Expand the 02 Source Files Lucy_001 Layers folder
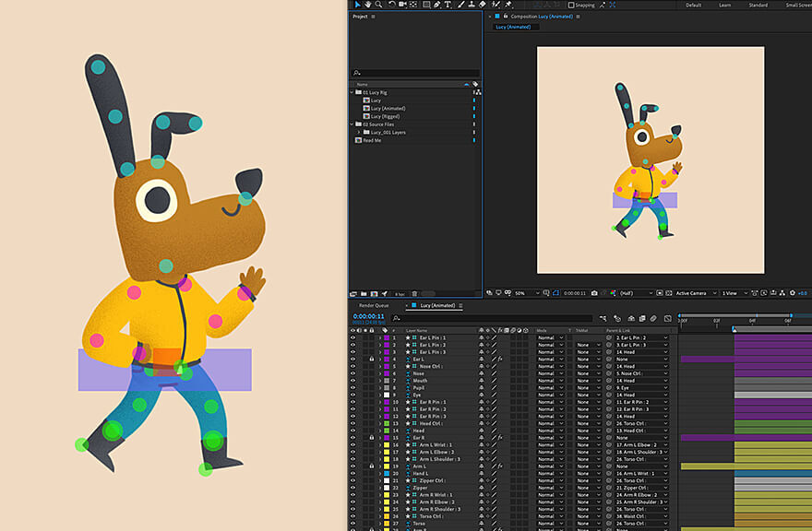 (x=358, y=132)
